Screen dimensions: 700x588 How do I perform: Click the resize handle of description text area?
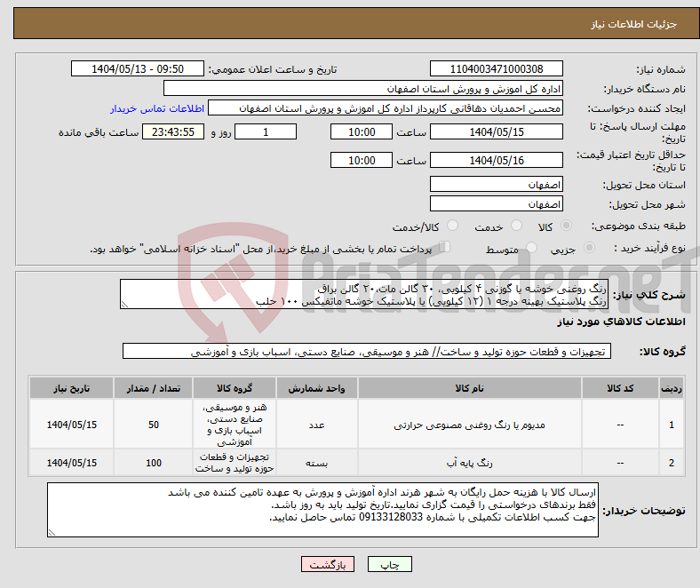pos(124,305)
